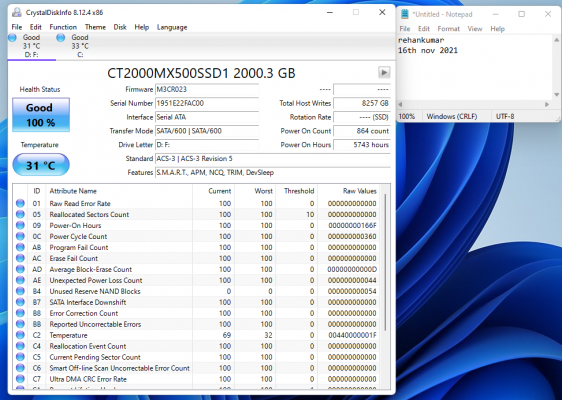Select the D: F: disk status orb

click(12, 37)
